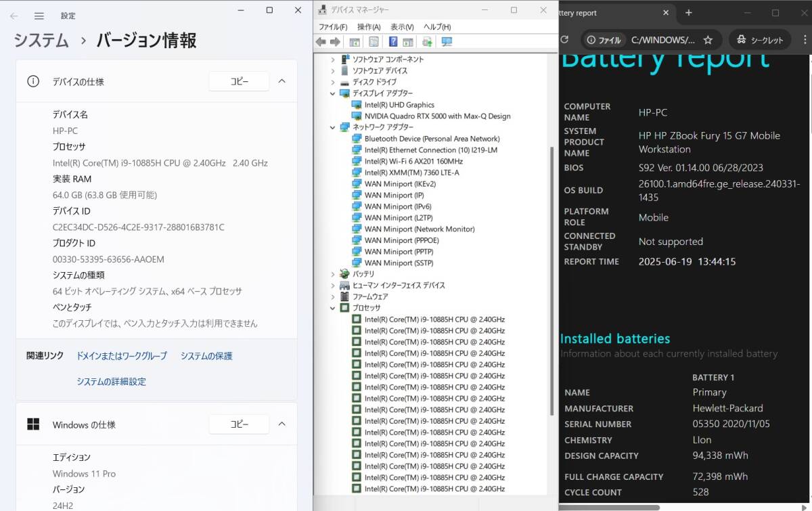Select WAN Miniport (Network Monitor)

click(420, 229)
